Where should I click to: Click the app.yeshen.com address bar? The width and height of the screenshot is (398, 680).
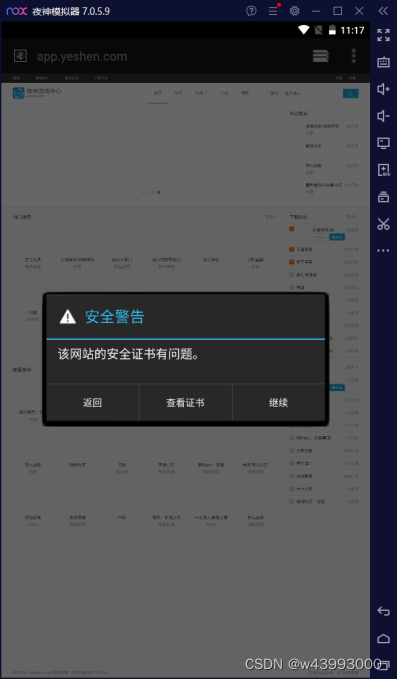pyautogui.click(x=82, y=56)
